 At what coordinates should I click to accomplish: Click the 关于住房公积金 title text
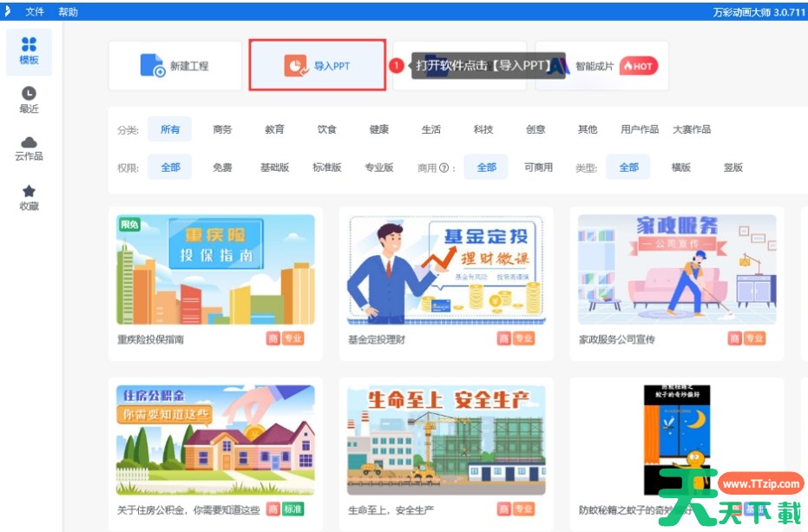click(x=188, y=509)
